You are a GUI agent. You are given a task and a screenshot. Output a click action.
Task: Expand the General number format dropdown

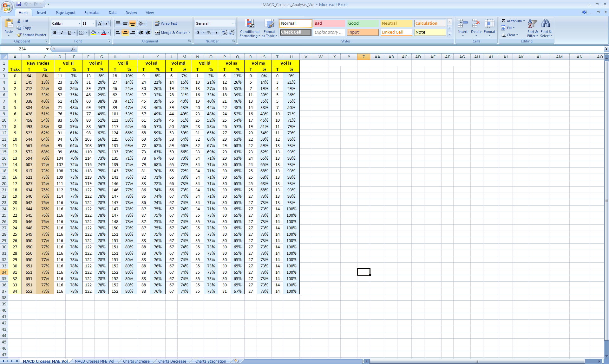(x=233, y=23)
